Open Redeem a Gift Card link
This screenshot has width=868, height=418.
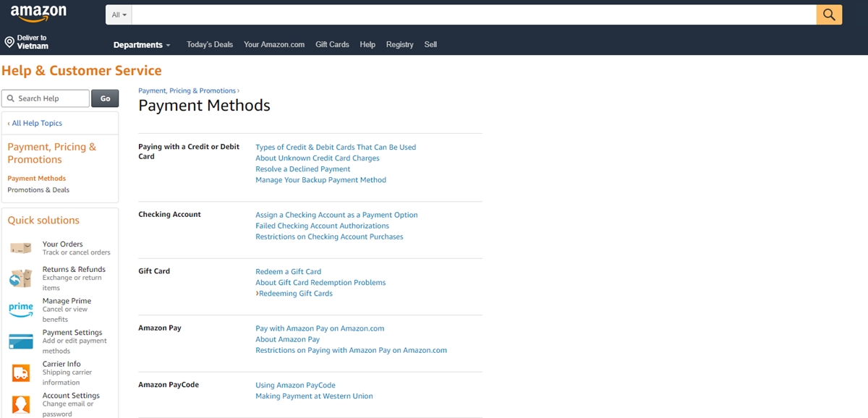pyautogui.click(x=288, y=271)
